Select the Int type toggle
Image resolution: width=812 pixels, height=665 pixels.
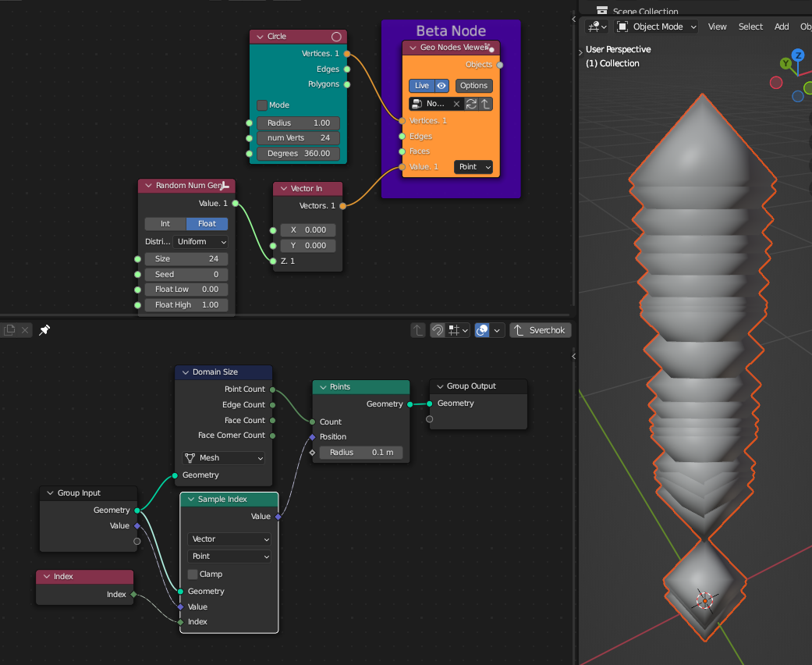pos(165,224)
